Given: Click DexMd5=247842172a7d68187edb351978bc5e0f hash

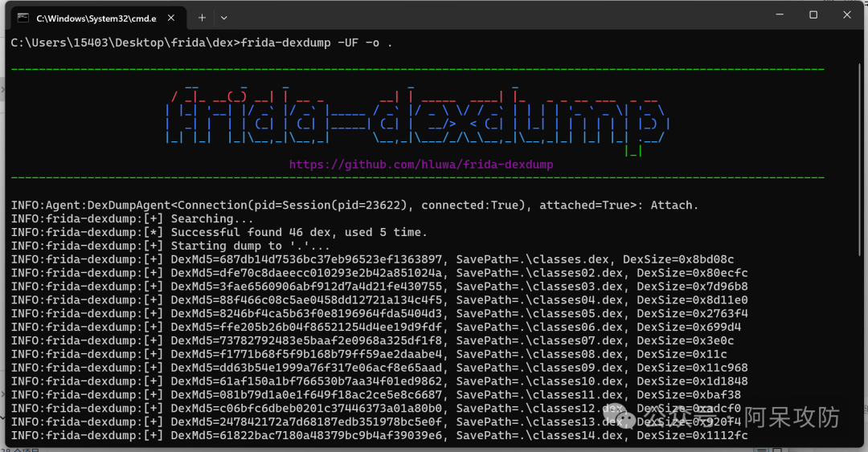Looking at the screenshot, I should point(306,422).
